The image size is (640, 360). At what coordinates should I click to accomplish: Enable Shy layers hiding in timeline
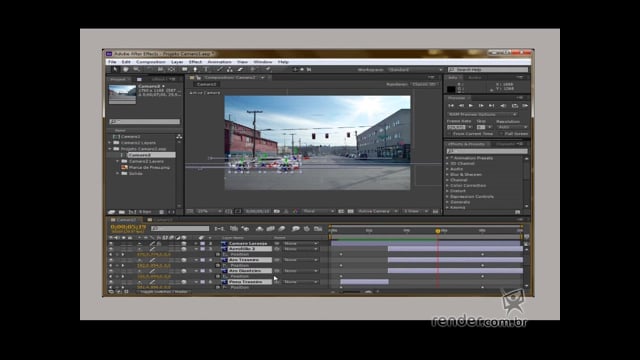click(x=259, y=229)
